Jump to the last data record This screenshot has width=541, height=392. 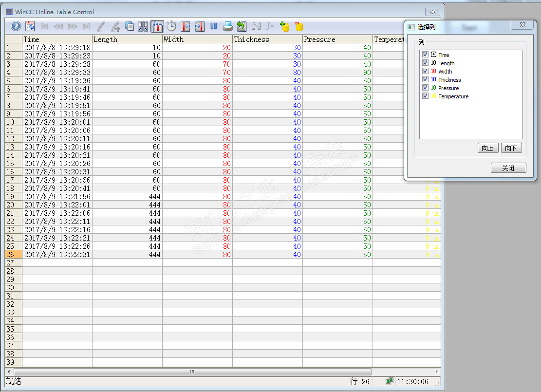click(87, 26)
